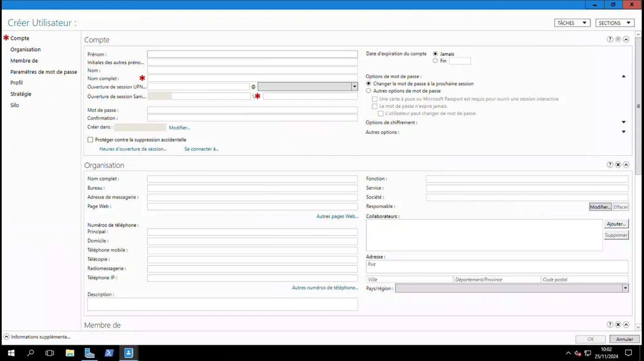
Task: Collapse the Organisation section chevron
Action: coord(626,165)
